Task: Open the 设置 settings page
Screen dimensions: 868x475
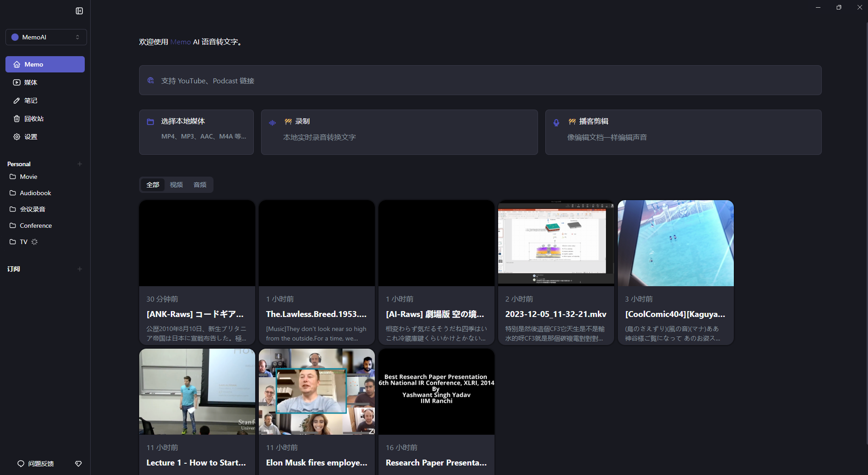Action: (x=30, y=136)
